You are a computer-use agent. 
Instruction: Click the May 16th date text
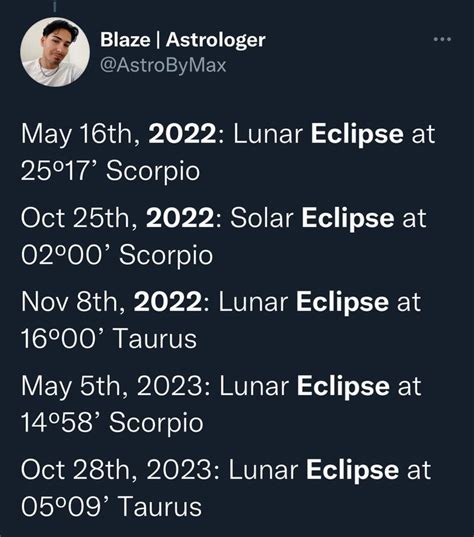80,134
